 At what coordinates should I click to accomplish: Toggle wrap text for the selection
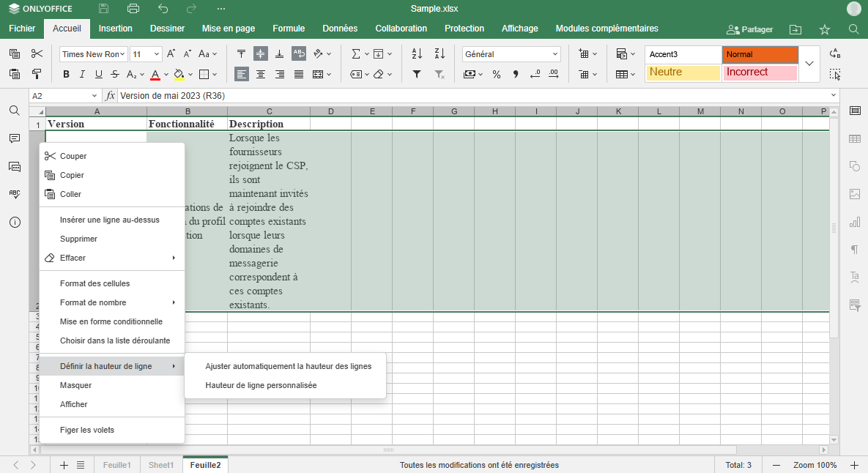click(x=298, y=53)
